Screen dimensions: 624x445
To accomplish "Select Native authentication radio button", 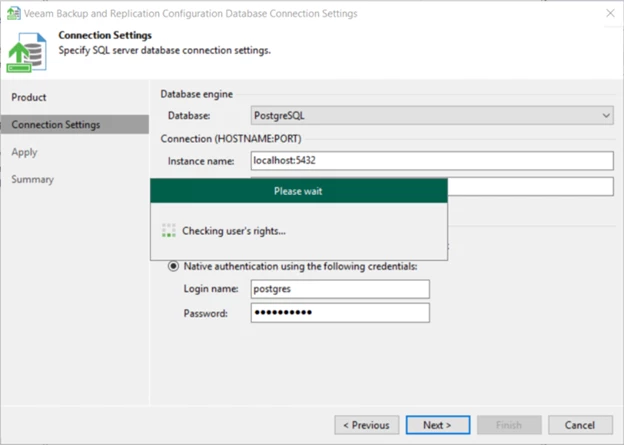I will (173, 266).
